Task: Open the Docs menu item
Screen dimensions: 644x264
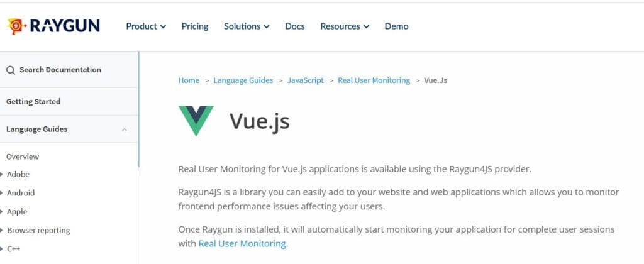Action: 294,26
